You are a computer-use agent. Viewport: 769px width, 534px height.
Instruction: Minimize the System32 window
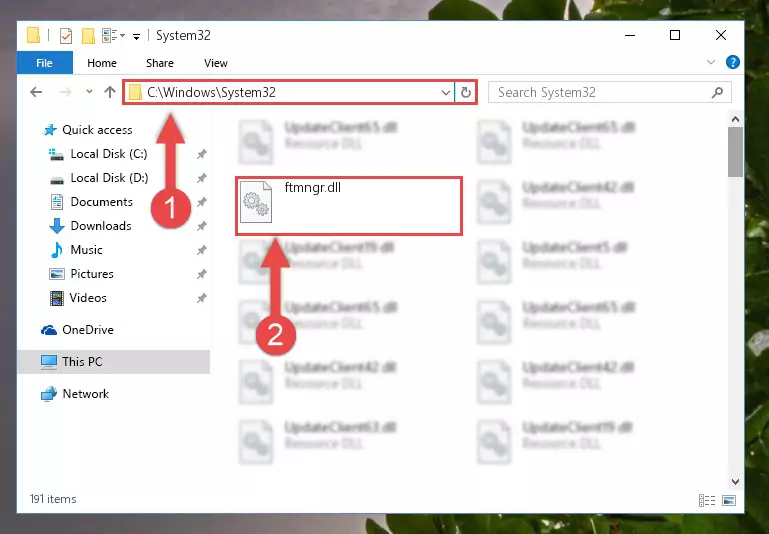630,35
